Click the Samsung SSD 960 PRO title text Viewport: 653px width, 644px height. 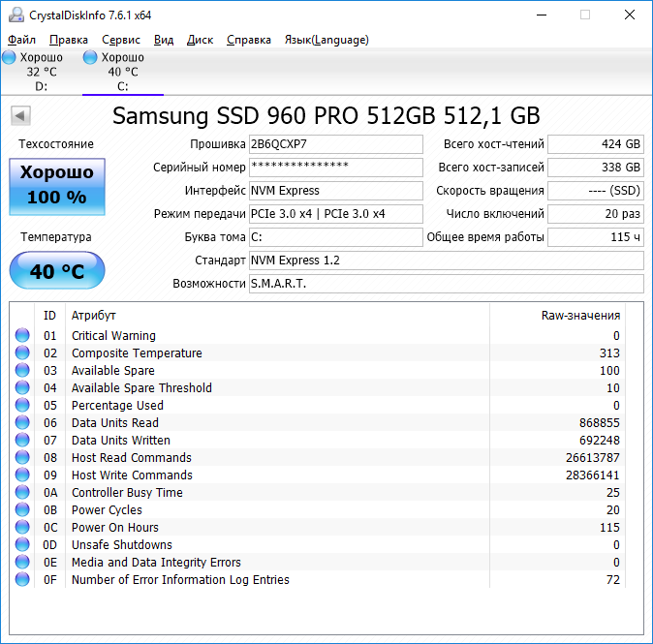click(x=326, y=116)
